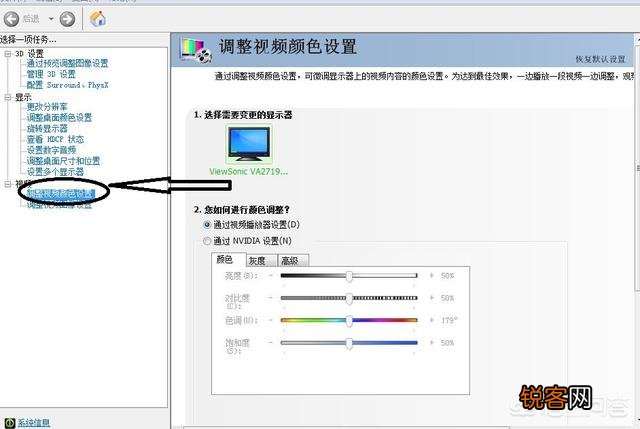The height and width of the screenshot is (429, 640).
Task: Open 调整桌面颜色设置
Action: point(59,118)
